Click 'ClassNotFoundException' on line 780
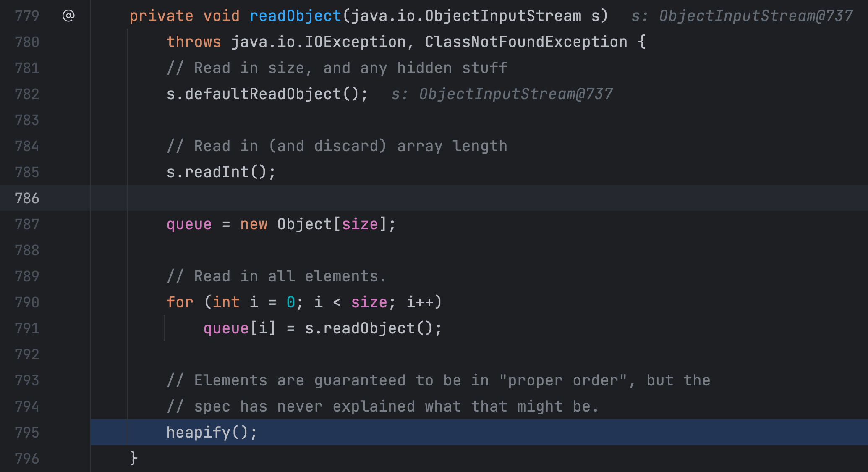The width and height of the screenshot is (868, 472). (x=526, y=42)
